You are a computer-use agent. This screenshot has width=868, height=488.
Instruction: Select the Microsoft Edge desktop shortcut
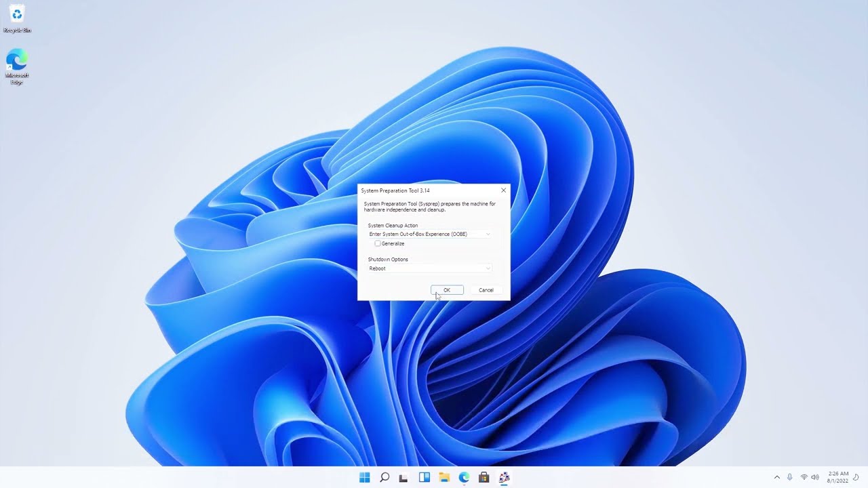point(17,66)
